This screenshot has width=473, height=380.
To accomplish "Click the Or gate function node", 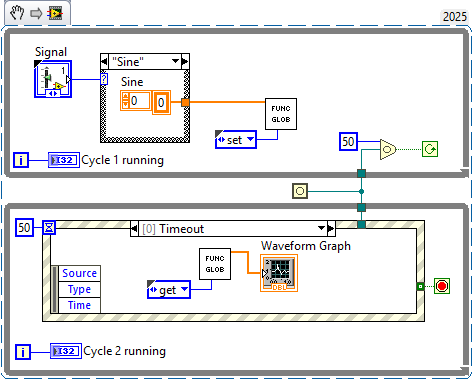I will [388, 149].
